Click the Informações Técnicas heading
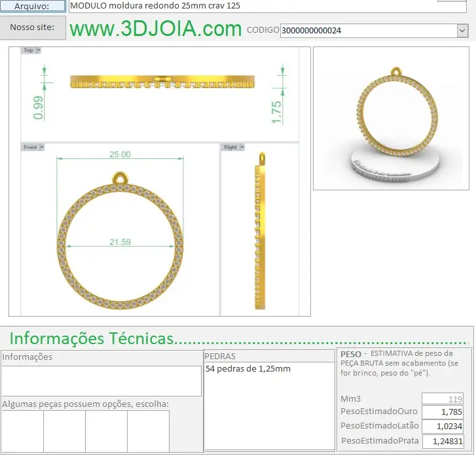This screenshot has height=456, width=476. (92, 338)
